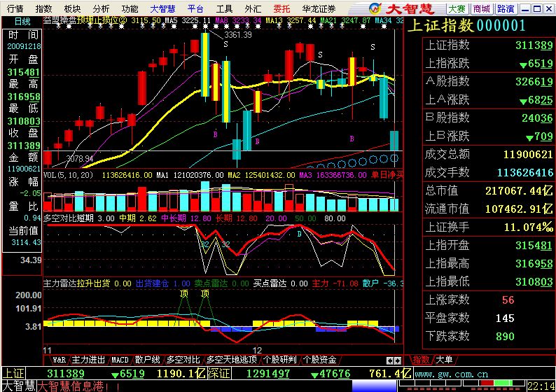This screenshot has width=556, height=392.
Task: Click the 主力雷达拉升出货 indicator label
Action: tap(76, 283)
